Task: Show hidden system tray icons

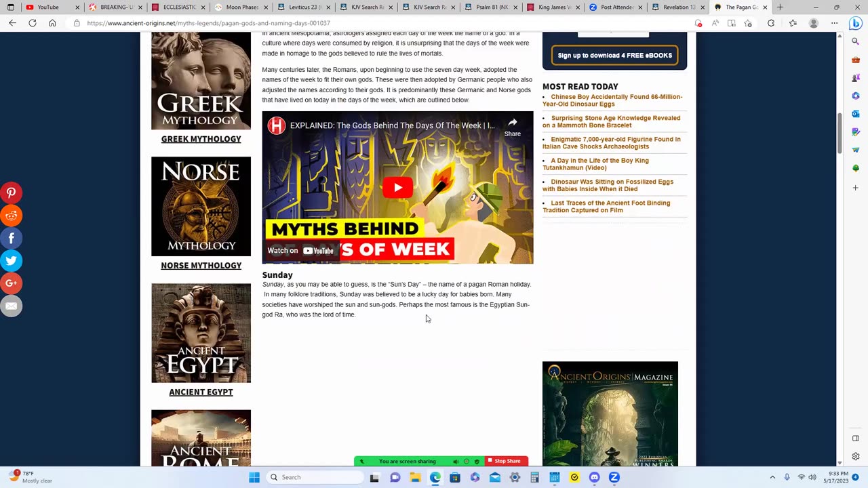Action: [x=772, y=477]
